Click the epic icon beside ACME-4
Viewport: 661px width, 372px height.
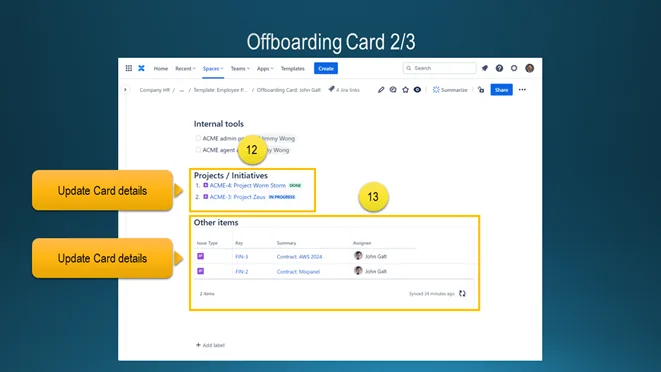206,185
